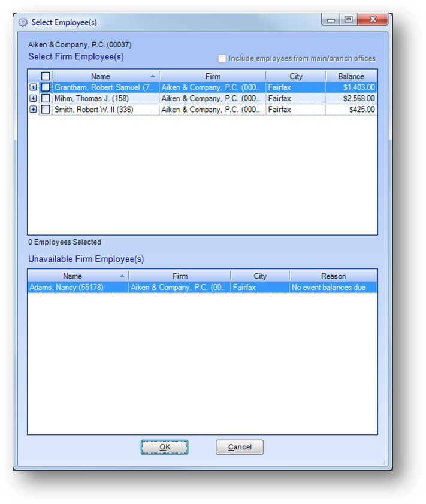The image size is (426, 504).
Task: Expand the Mihm, Thomas J. row
Action: 33,98
